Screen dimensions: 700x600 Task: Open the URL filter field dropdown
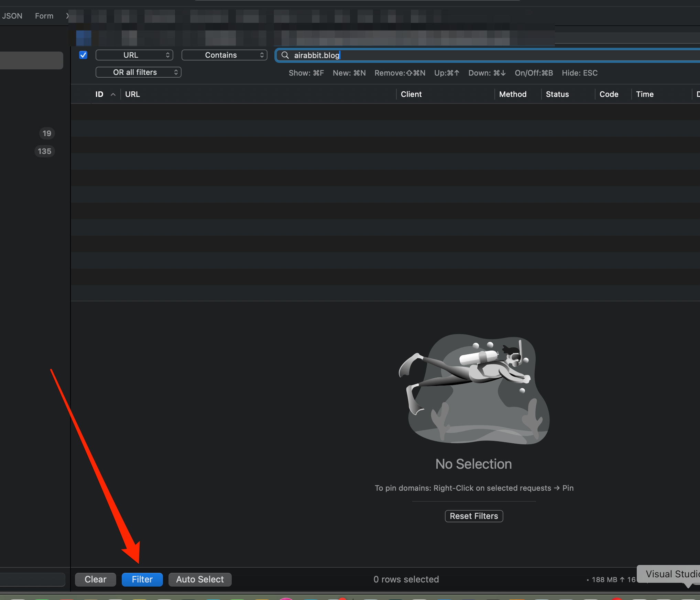tap(134, 55)
